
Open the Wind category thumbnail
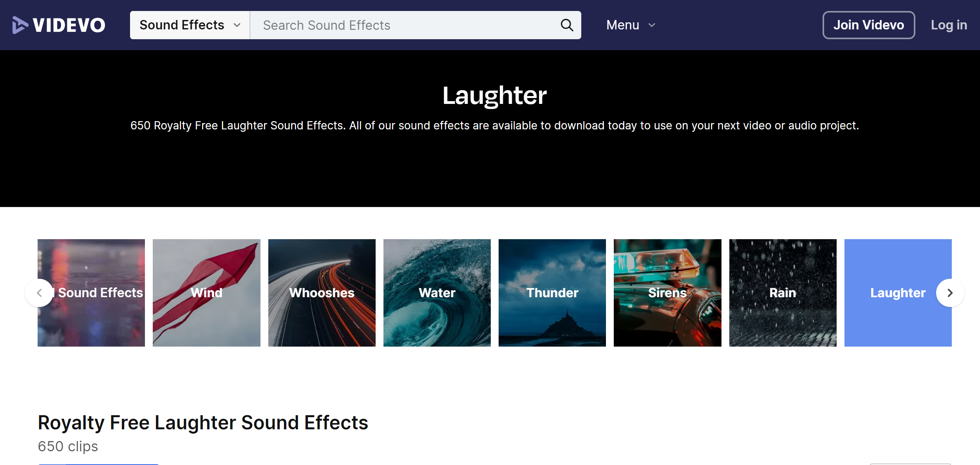[x=206, y=292]
